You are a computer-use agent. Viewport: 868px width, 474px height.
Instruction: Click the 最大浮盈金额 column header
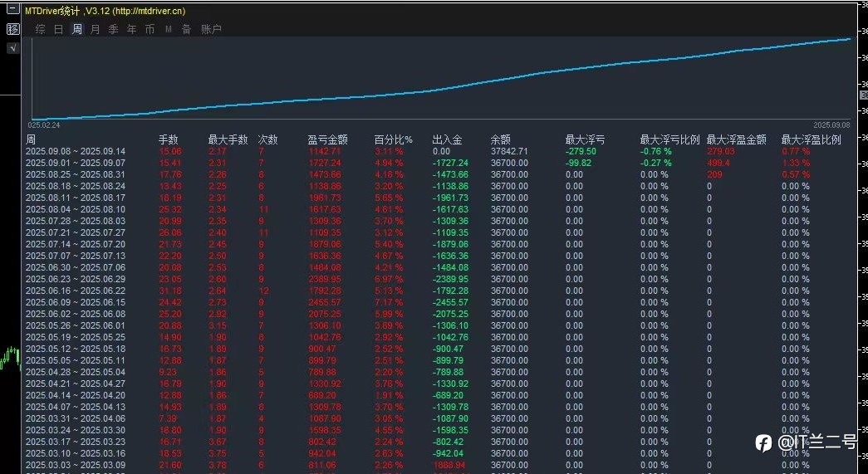pos(737,140)
